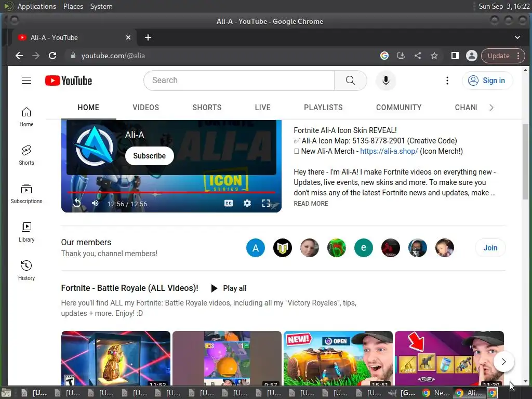The height and width of the screenshot is (399, 532).
Task: Switch to the SHORTS tab
Action: tap(207, 108)
